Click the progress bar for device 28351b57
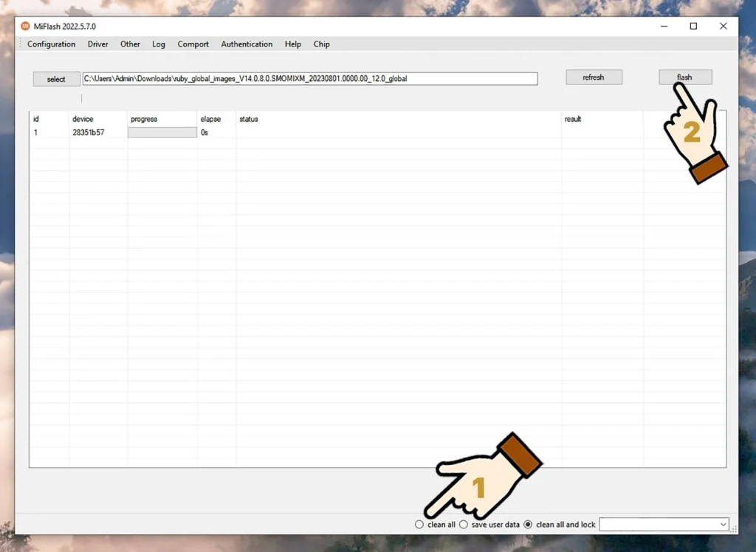Screen dimensions: 756x552 coord(162,133)
